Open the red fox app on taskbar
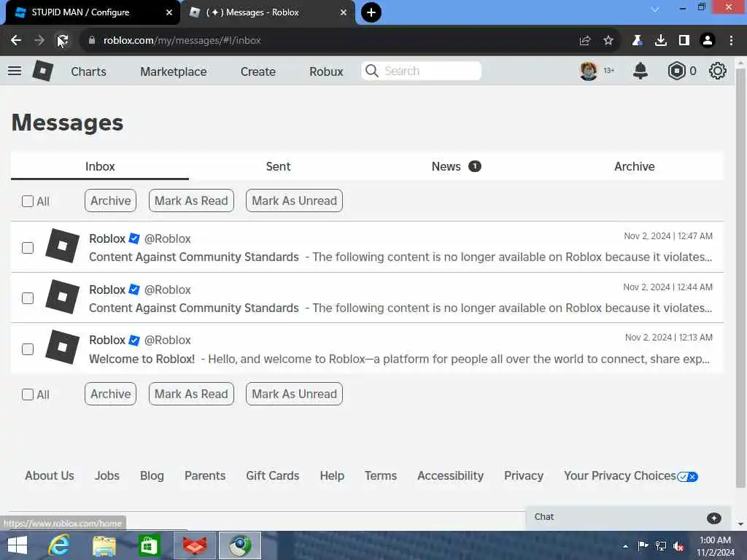Image resolution: width=747 pixels, height=560 pixels. [195, 545]
